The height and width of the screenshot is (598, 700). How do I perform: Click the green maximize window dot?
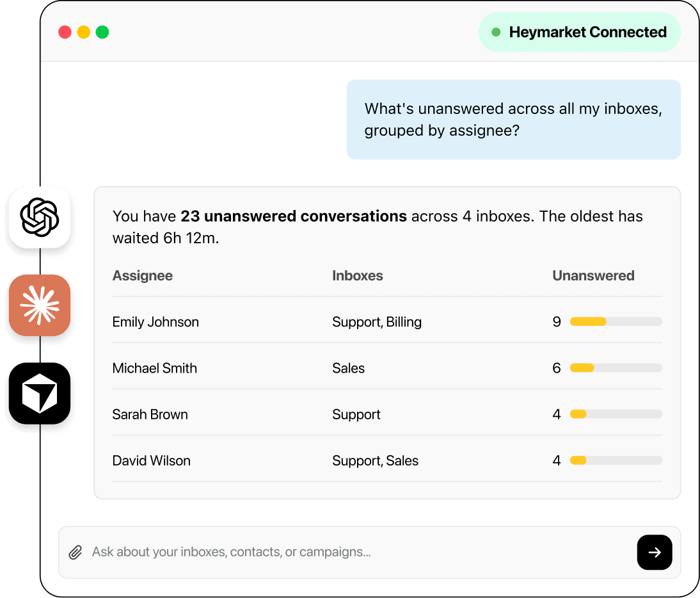[x=102, y=32]
